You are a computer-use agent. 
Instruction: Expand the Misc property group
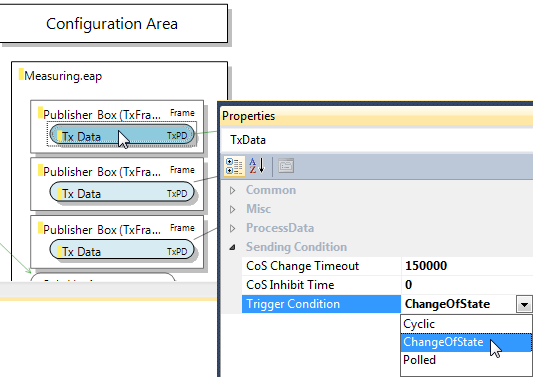(x=233, y=209)
